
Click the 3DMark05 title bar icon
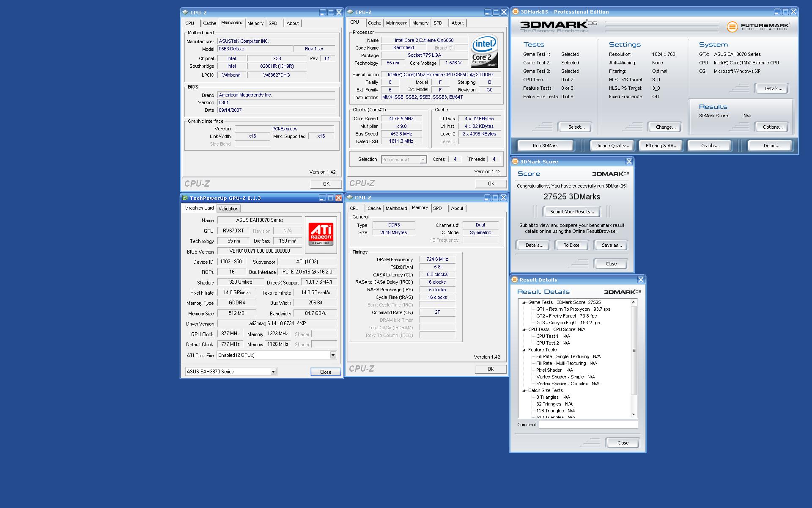click(x=516, y=12)
